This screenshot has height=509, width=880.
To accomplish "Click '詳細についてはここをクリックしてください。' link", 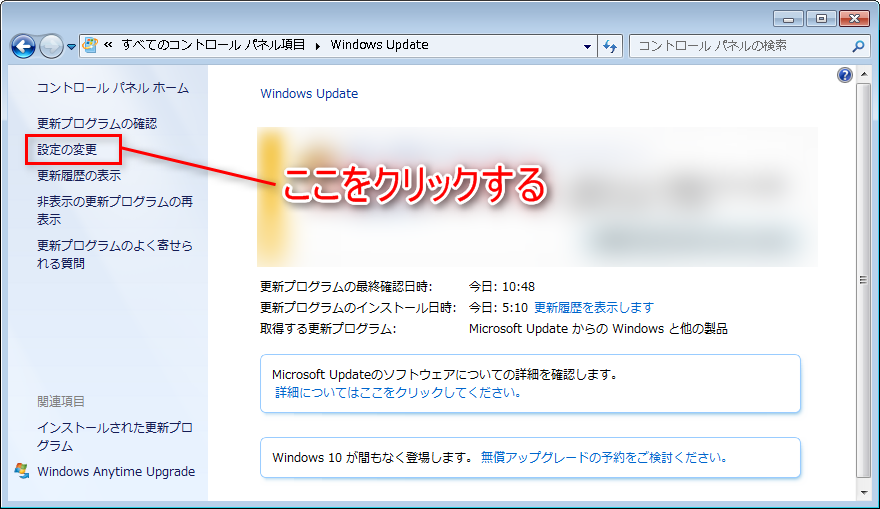I will pos(398,392).
